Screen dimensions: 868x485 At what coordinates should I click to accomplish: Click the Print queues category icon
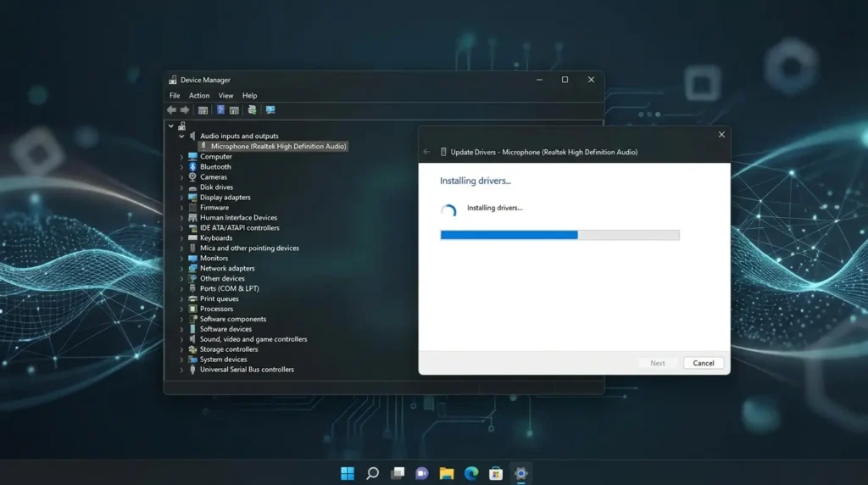pos(192,298)
